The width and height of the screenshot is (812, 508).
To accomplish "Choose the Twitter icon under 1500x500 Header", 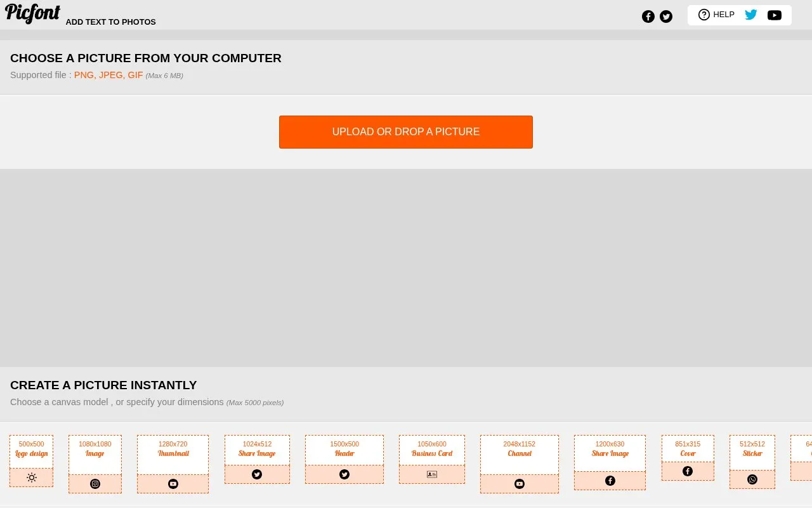I will 344,474.
